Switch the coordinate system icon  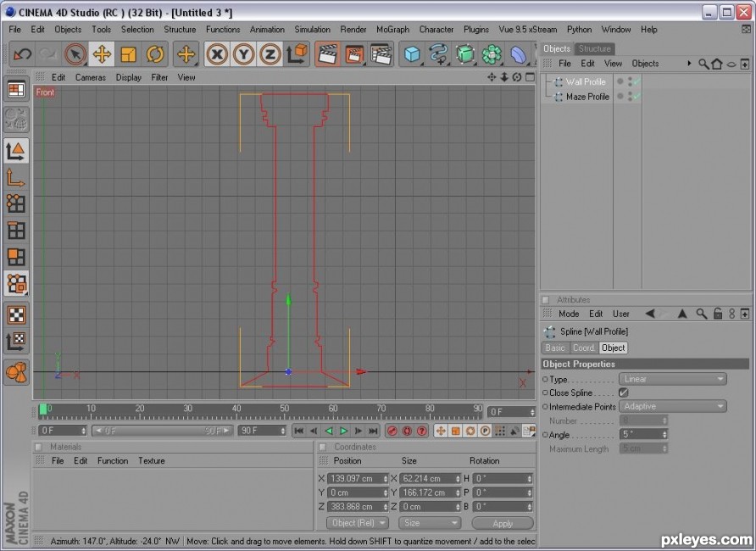(297, 54)
